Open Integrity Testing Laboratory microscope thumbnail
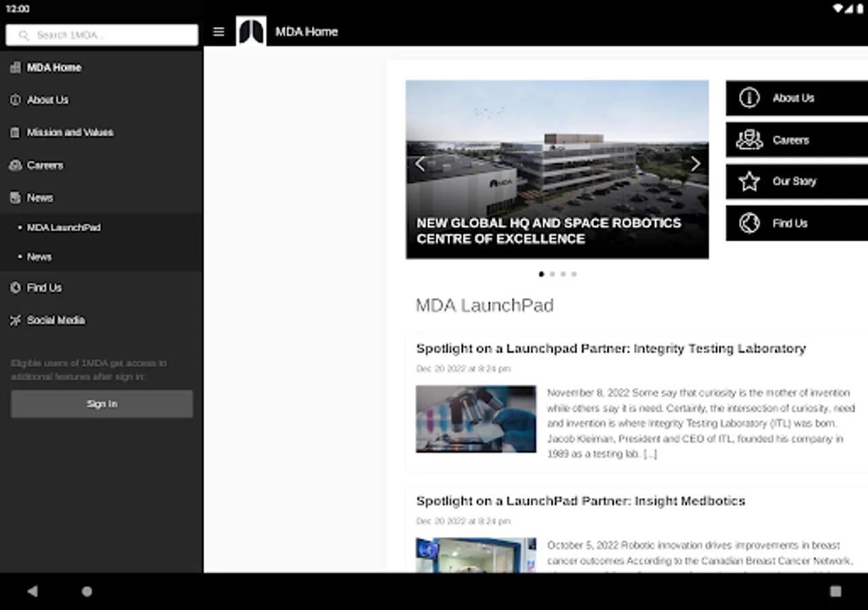Image resolution: width=868 pixels, height=610 pixels. [476, 419]
